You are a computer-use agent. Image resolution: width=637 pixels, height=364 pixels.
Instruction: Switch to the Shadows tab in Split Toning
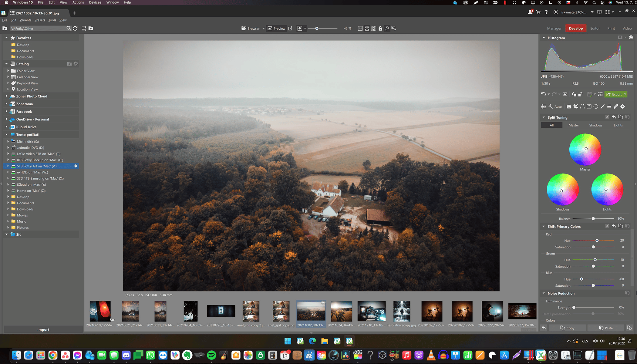pos(596,125)
